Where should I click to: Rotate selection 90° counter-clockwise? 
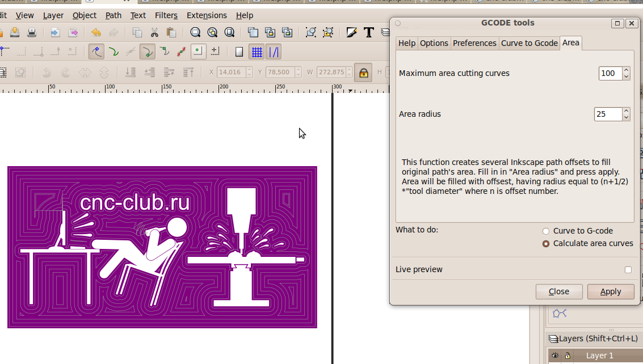coord(47,73)
